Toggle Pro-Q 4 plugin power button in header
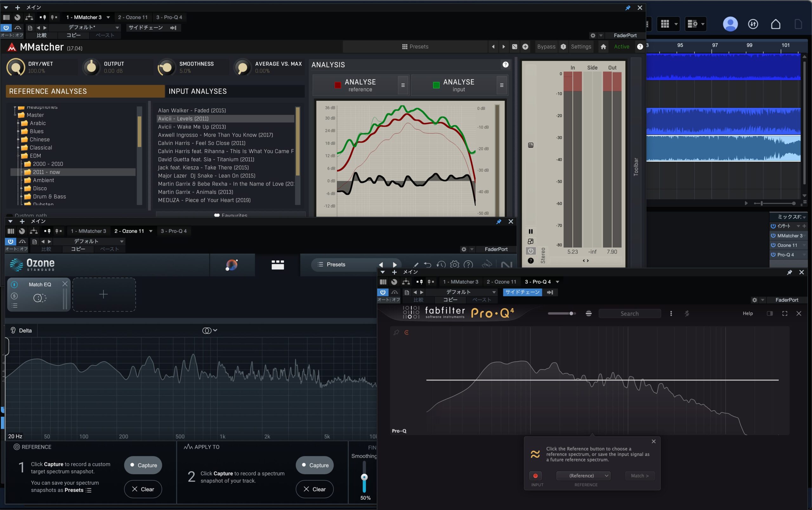 [x=383, y=292]
